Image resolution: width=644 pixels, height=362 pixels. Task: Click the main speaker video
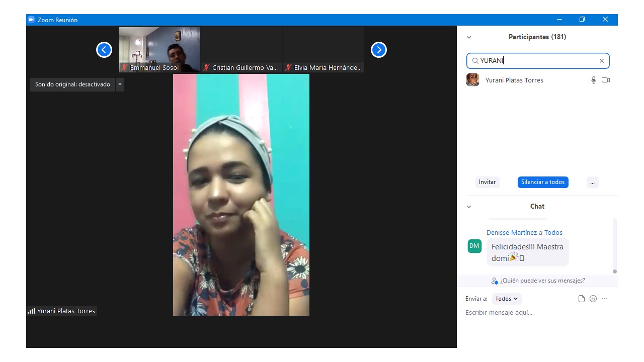(x=241, y=195)
